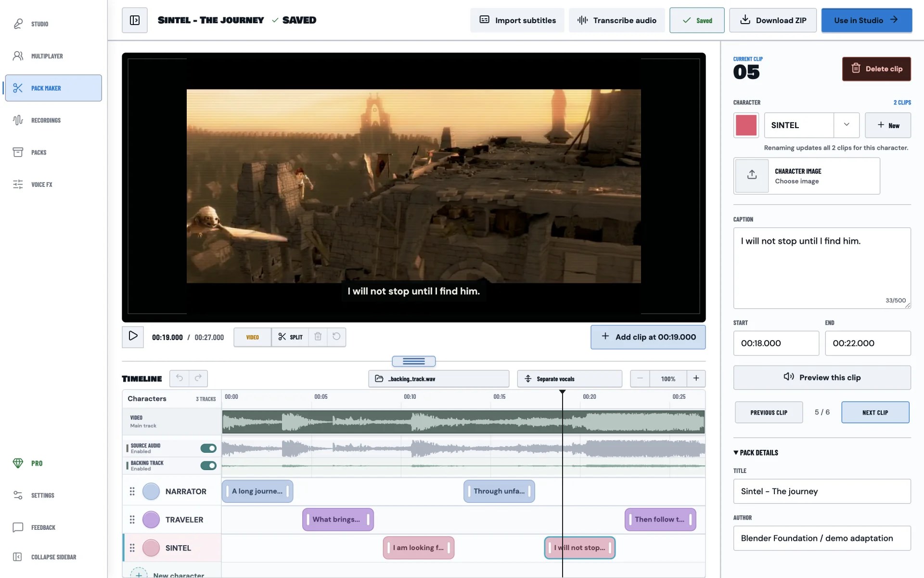Delete the current clip

(x=876, y=69)
